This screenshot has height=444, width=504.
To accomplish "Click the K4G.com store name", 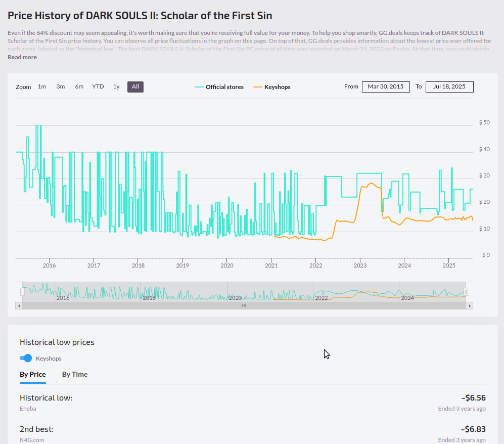I will click(32, 440).
